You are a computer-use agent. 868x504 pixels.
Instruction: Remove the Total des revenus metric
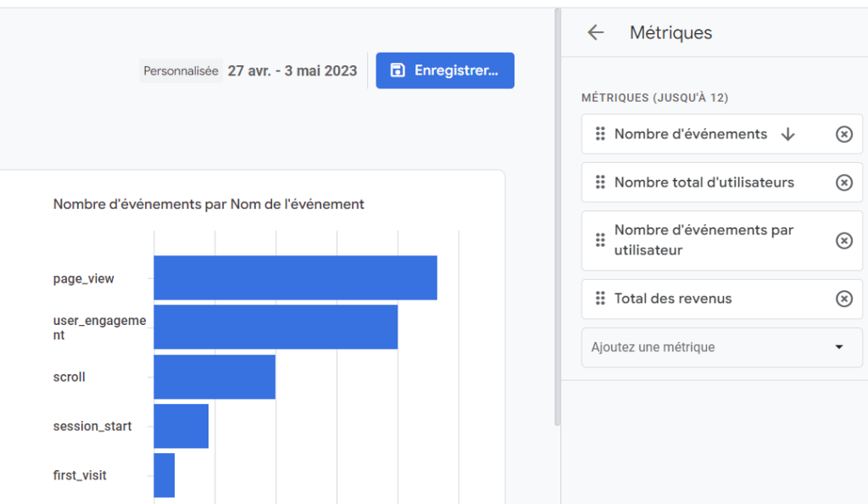point(843,299)
